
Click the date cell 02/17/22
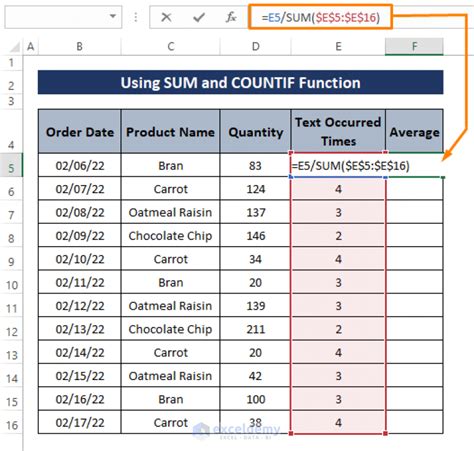[80, 422]
